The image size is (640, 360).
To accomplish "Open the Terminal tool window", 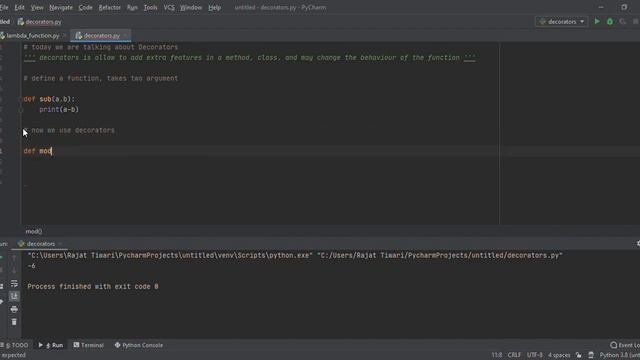I will (89, 345).
